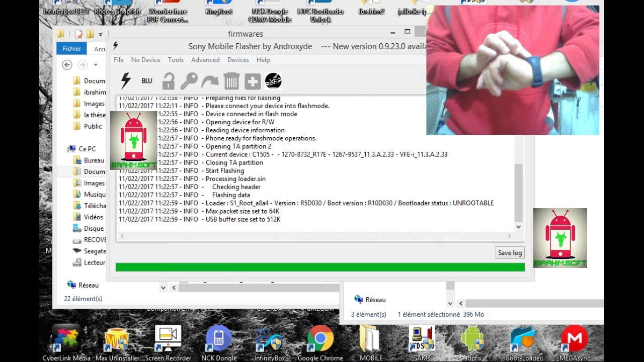Screen dimensions: 644x362
Task: Open CyberLink Media desktop shortcut
Action: click(x=66, y=343)
